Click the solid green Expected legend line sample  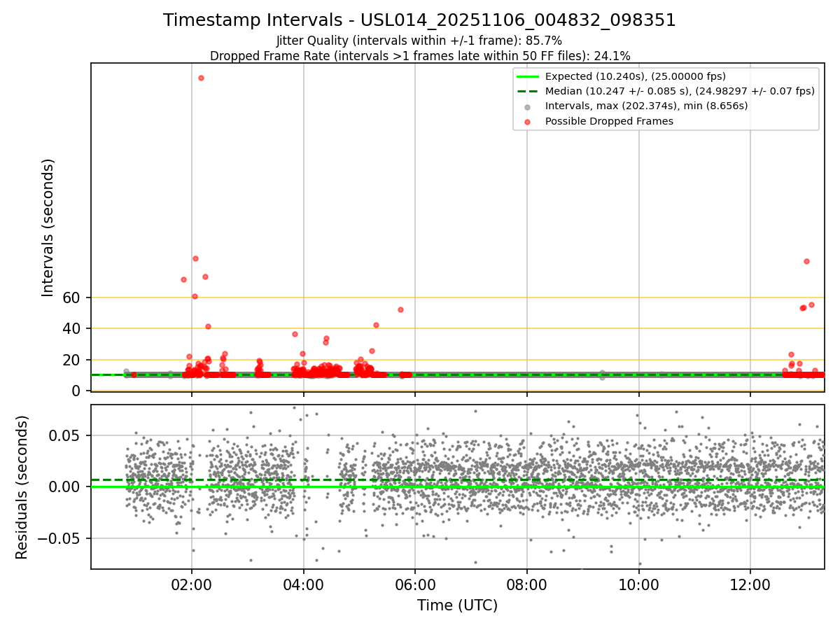528,76
